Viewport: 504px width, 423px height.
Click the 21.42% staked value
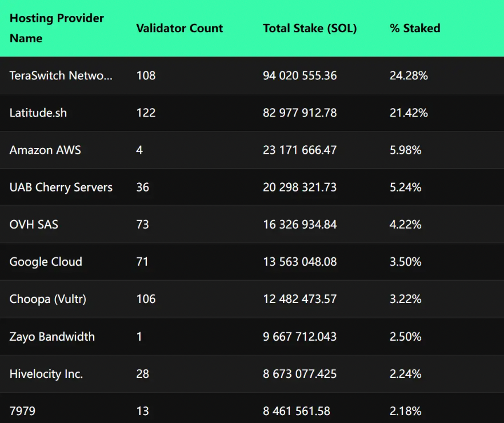click(409, 113)
